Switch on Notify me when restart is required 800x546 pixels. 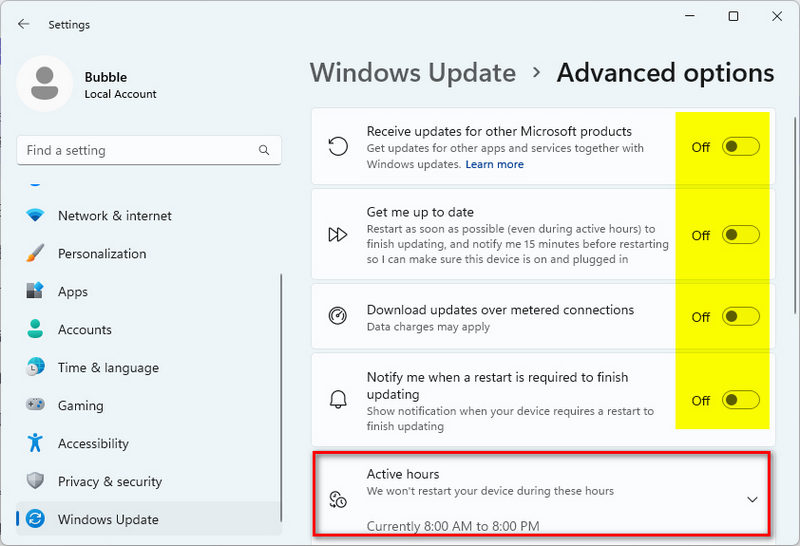click(740, 400)
